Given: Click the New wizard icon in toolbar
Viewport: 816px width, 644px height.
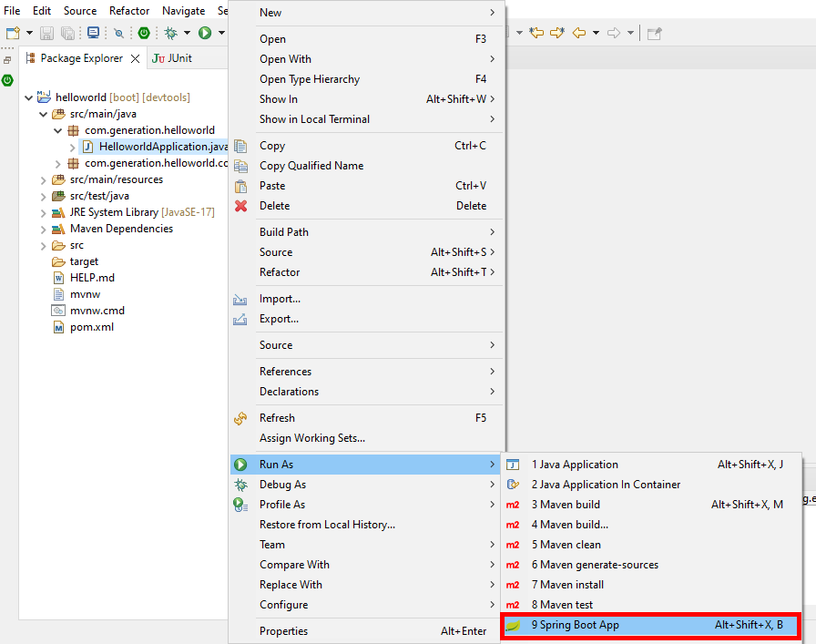Looking at the screenshot, I should (13, 34).
